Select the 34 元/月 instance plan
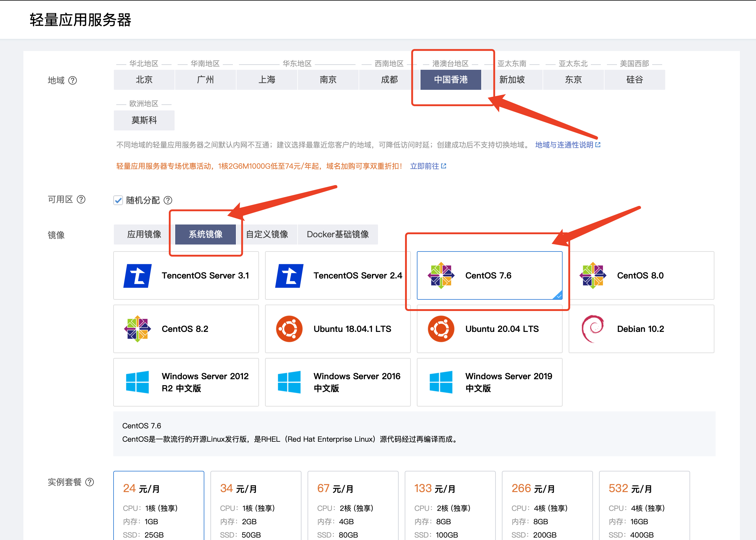Screen dimensions: 756x540 coord(256,505)
